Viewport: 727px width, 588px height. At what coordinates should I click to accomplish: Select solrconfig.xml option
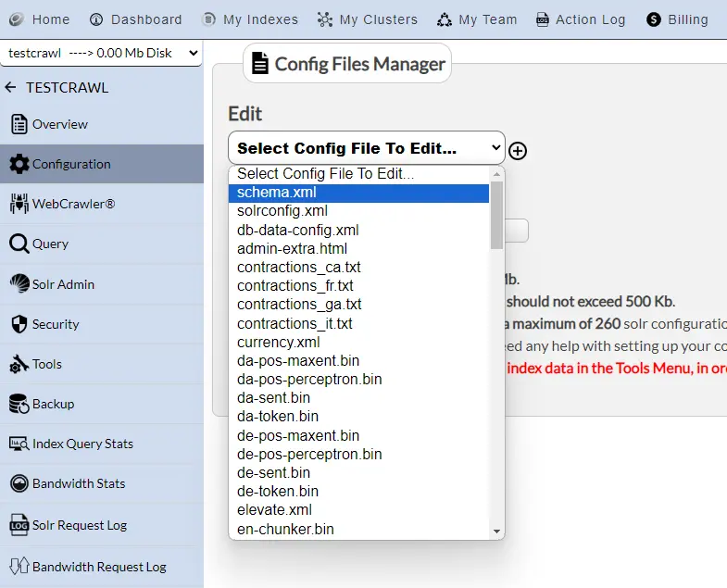click(282, 211)
